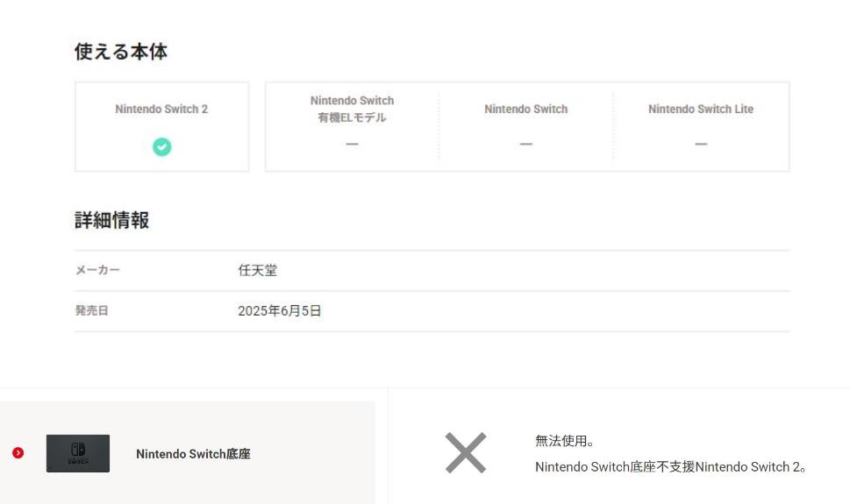850x504 pixels.
Task: Click the 使える本体 heading
Action: coord(121,53)
